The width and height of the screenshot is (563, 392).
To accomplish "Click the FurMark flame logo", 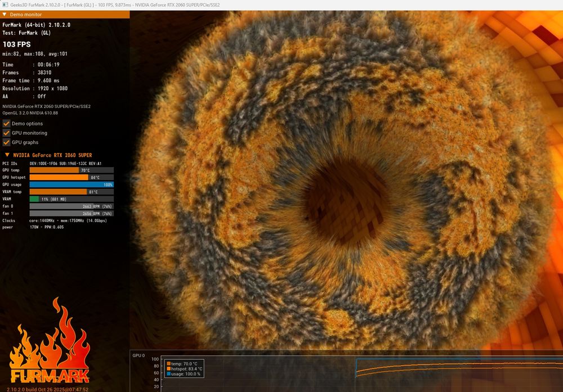I will point(50,341).
